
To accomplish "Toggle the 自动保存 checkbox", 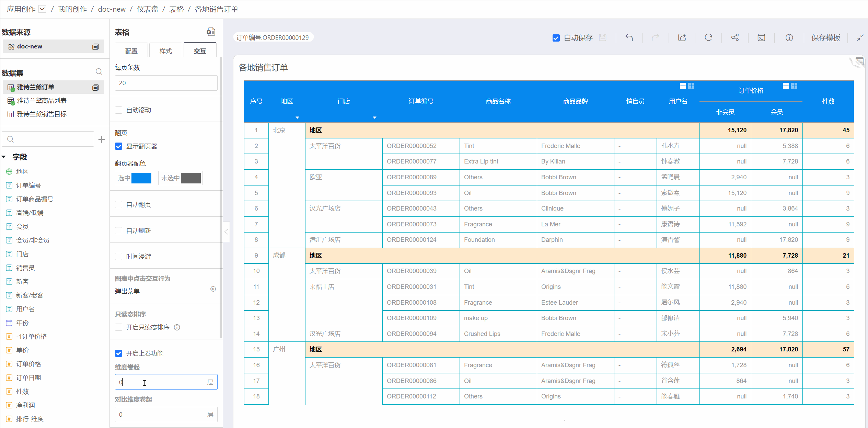I will point(556,38).
